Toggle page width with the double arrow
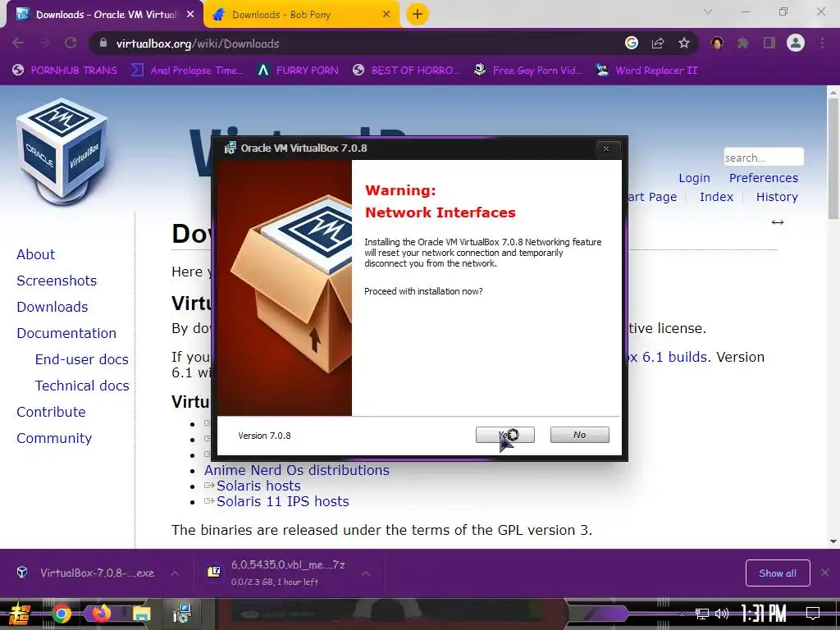840x630 pixels. [778, 221]
